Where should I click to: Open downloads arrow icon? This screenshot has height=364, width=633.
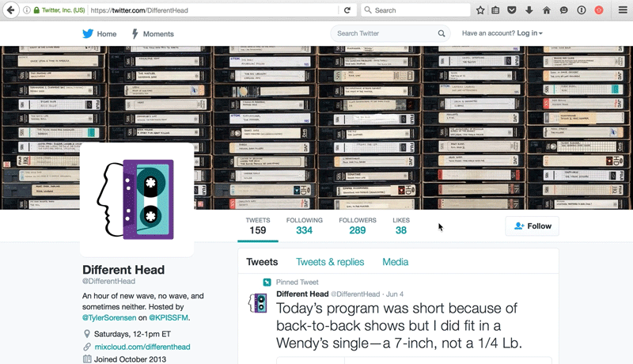click(x=529, y=10)
